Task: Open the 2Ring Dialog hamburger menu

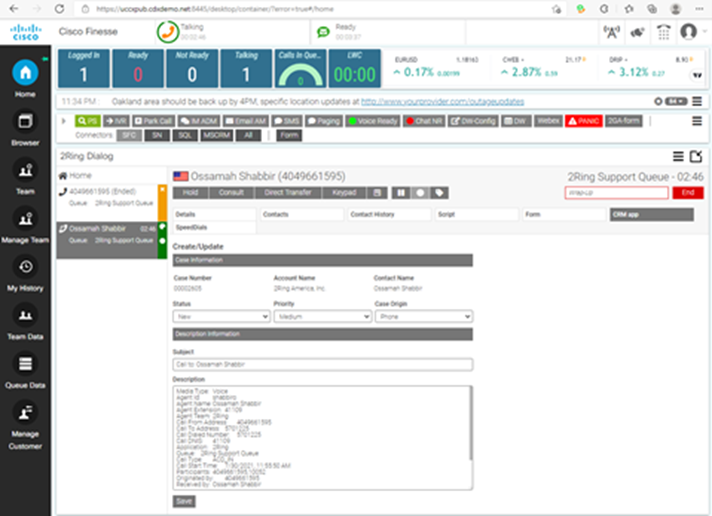Action: pyautogui.click(x=678, y=156)
